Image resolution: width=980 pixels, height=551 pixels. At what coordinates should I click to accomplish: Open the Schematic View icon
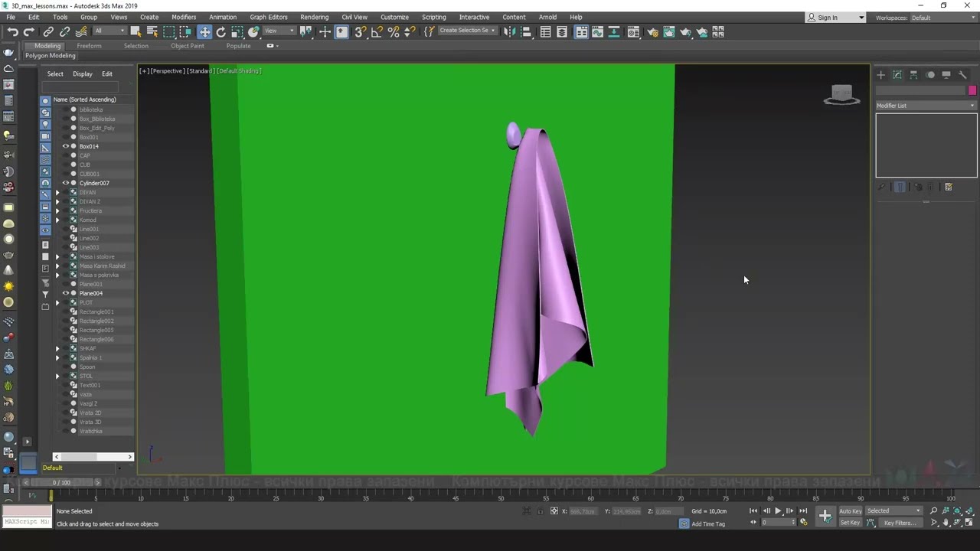pos(614,31)
